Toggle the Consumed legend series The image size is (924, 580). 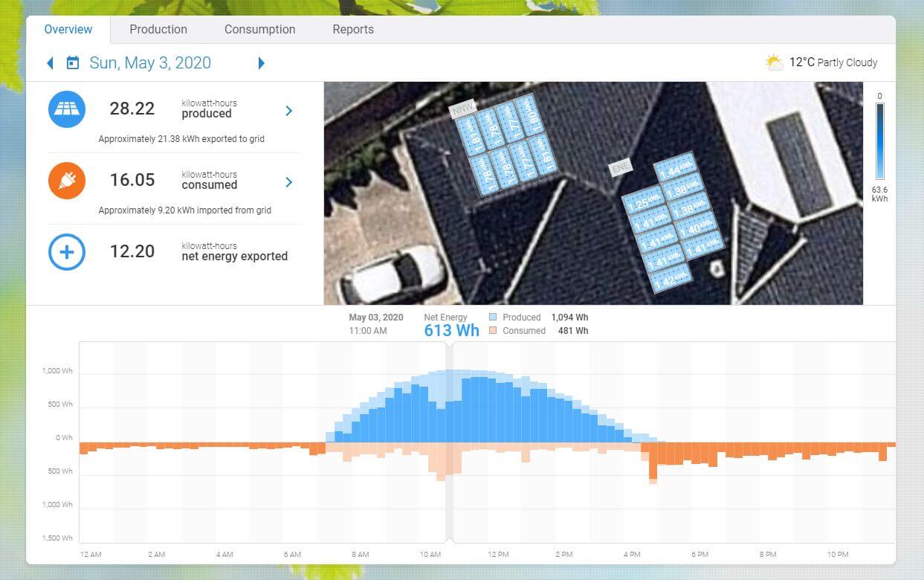point(494,331)
